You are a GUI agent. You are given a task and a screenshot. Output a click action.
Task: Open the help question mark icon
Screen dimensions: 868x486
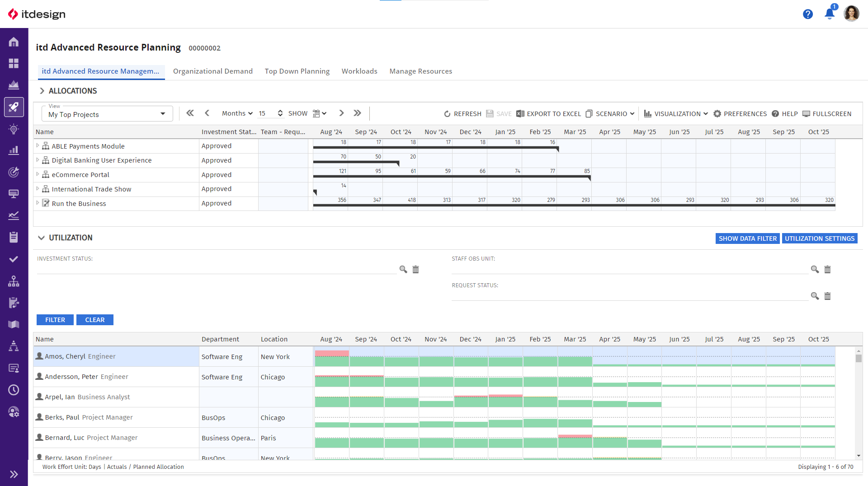808,14
